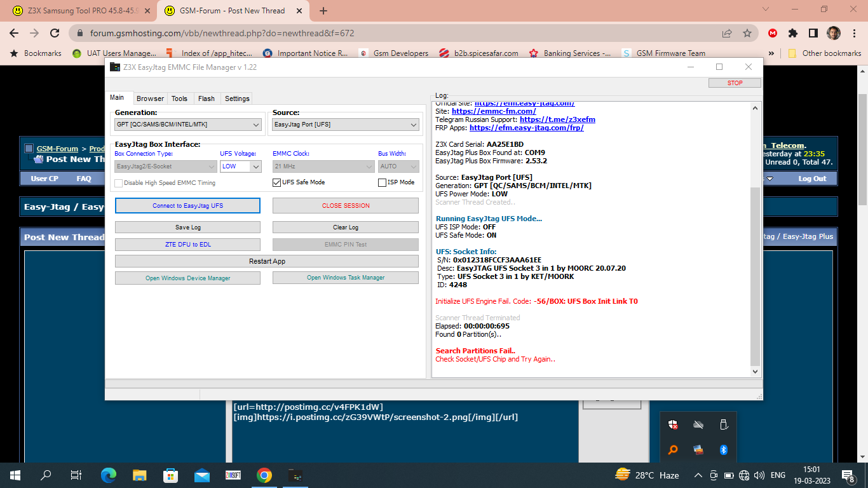
Task: Open the Source dropdown
Action: pyautogui.click(x=346, y=125)
